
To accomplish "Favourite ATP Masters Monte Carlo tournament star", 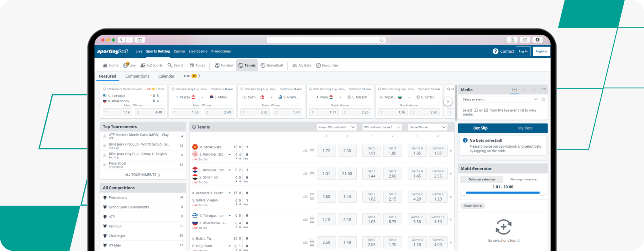I will point(105,136).
